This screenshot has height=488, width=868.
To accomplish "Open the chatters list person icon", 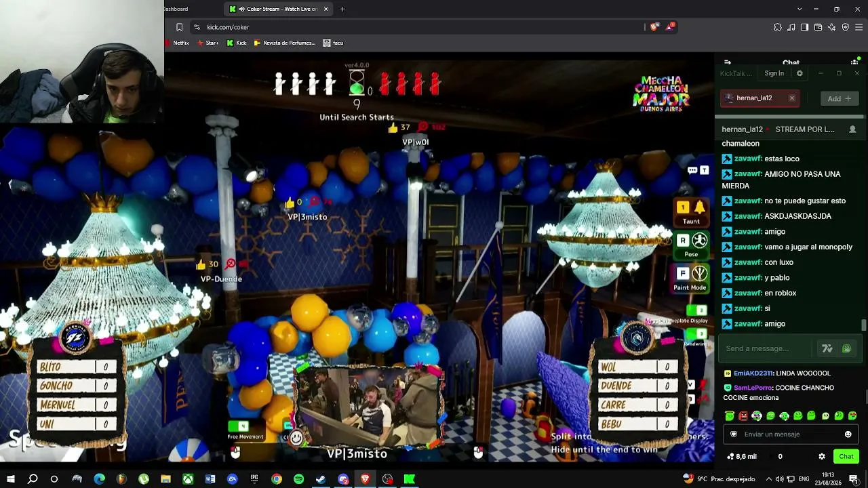I will coord(852,129).
